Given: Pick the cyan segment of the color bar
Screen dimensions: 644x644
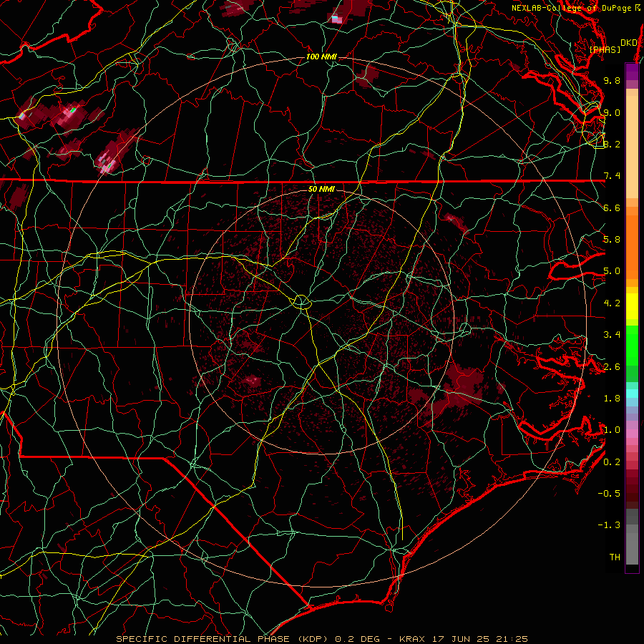Looking at the screenshot, I should pyautogui.click(x=632, y=394).
